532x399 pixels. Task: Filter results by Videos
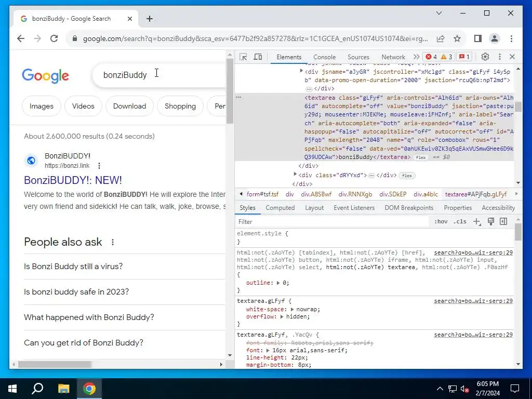click(x=83, y=106)
